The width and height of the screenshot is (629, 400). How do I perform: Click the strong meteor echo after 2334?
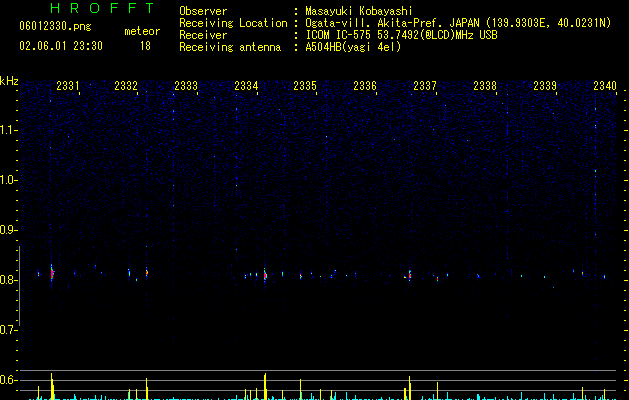[265, 275]
